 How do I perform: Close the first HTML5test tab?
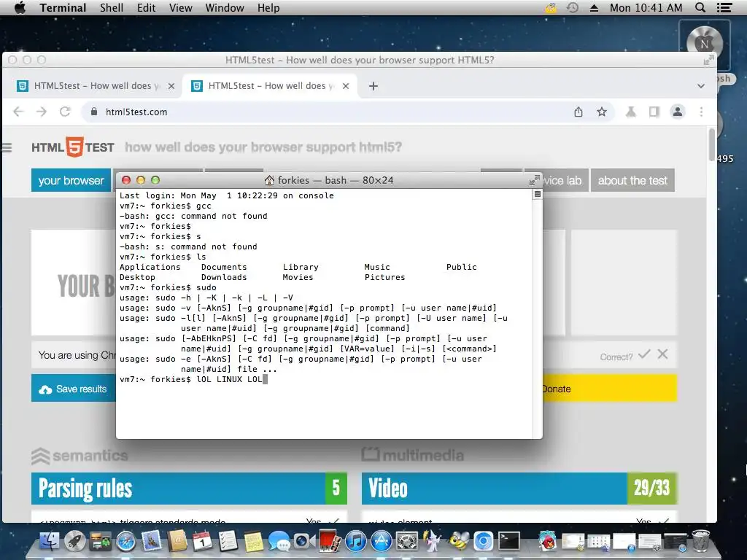pos(171,86)
